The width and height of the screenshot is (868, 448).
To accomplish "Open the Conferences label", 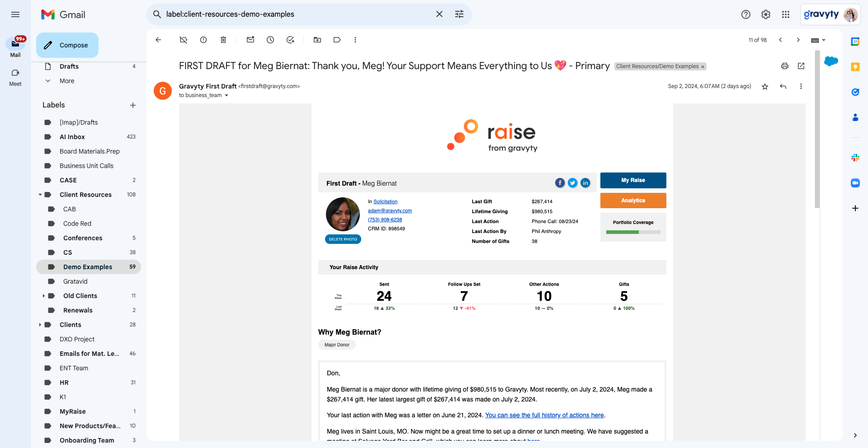I will (83, 238).
